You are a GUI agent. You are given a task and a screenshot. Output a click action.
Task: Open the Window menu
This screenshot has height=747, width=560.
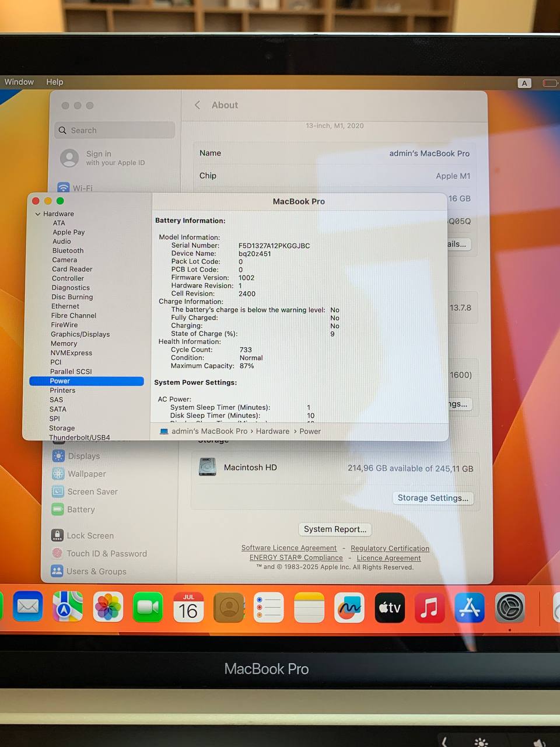coord(19,82)
